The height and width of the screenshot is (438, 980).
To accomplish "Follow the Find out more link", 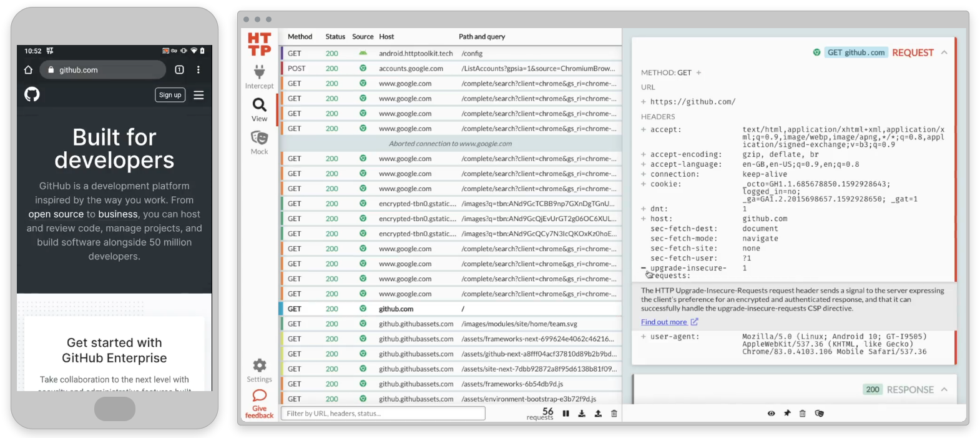I will (x=664, y=322).
